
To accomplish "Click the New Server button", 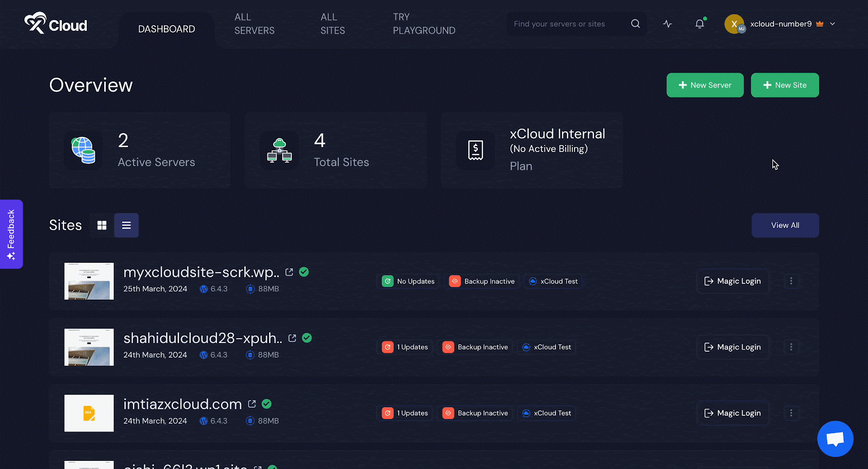I will pyautogui.click(x=705, y=85).
